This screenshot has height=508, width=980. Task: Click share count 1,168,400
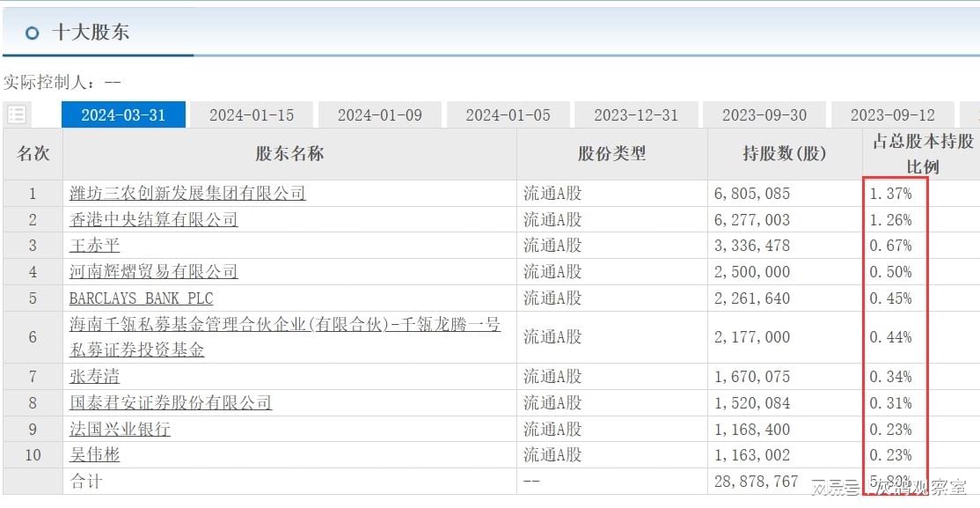tap(752, 430)
